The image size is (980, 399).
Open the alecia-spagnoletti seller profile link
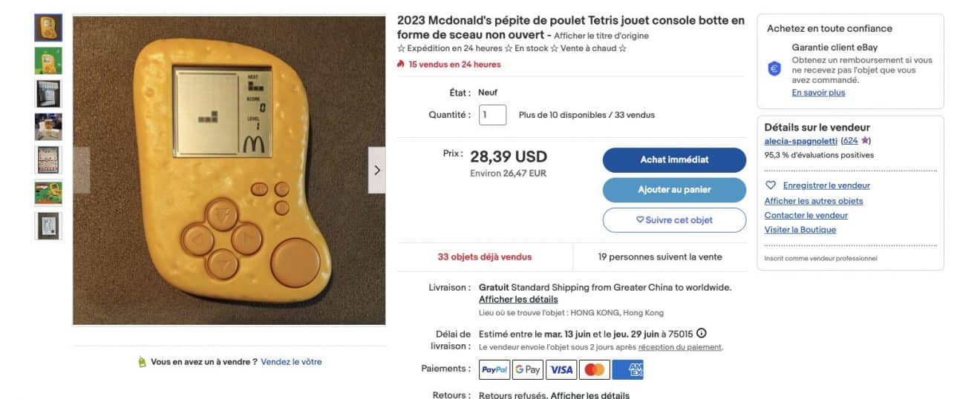pos(801,141)
